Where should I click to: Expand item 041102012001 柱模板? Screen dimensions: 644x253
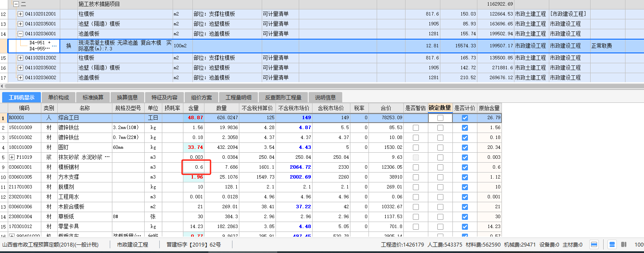[x=20, y=14]
